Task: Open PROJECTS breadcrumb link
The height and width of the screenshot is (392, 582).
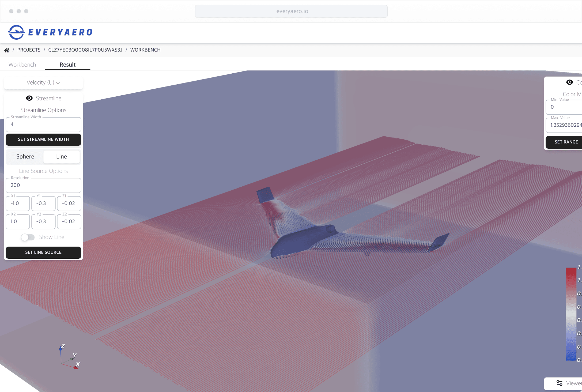Action: [x=29, y=50]
